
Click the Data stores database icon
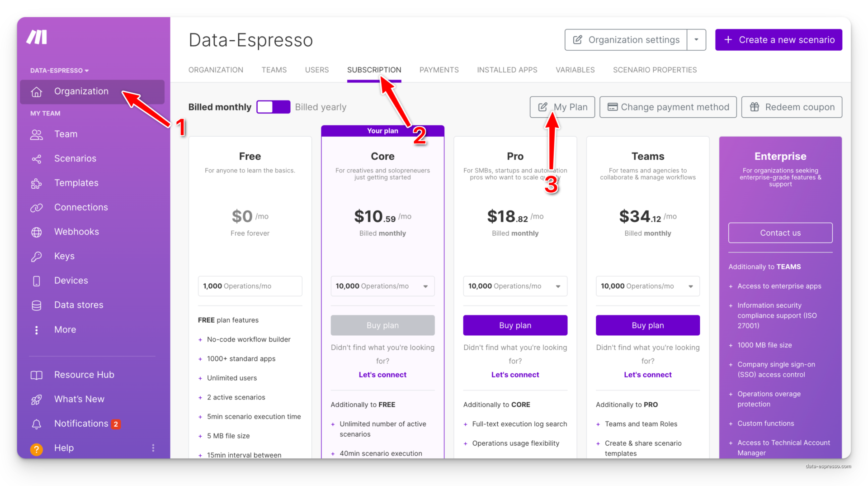click(x=37, y=305)
